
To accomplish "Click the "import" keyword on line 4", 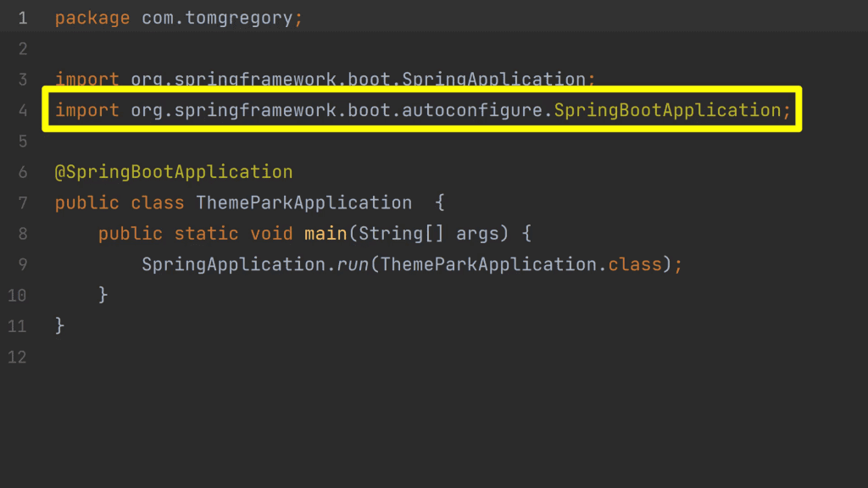I will point(87,110).
